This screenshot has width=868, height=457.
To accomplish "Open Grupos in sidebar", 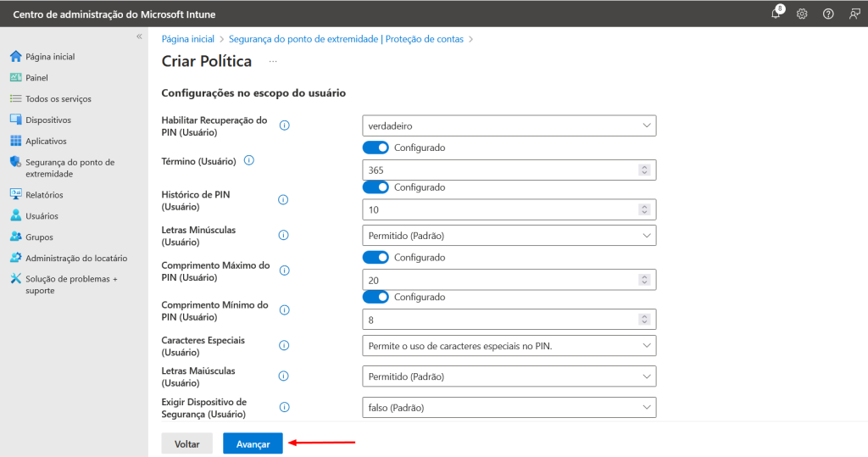I will point(39,237).
